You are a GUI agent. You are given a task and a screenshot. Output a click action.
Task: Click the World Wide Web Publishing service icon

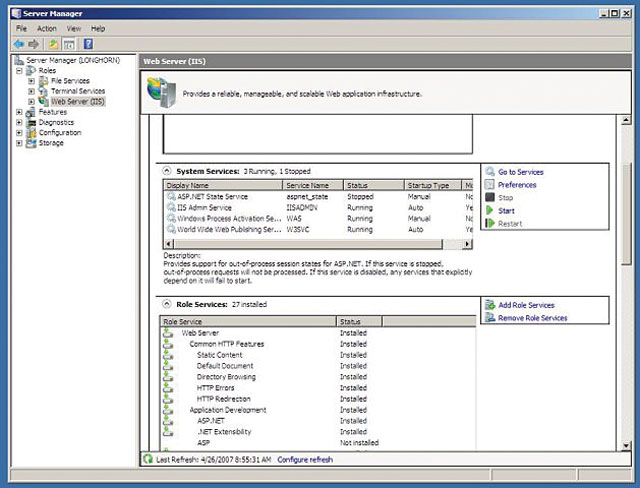pos(171,229)
